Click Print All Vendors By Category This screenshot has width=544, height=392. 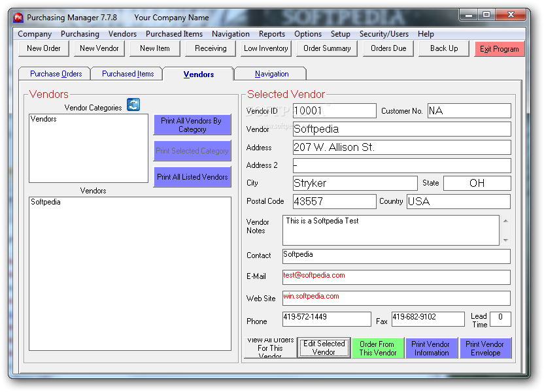192,125
